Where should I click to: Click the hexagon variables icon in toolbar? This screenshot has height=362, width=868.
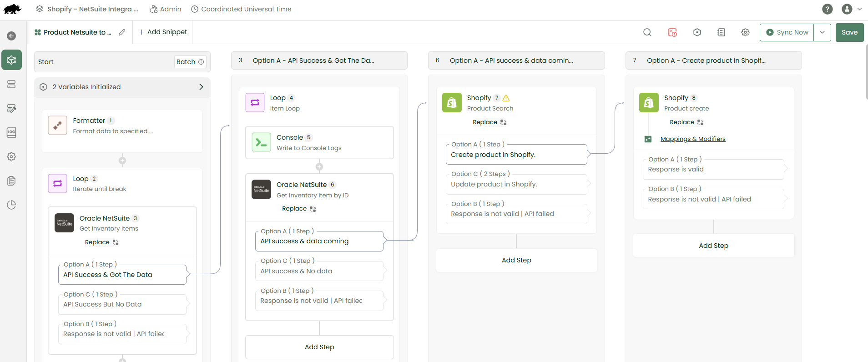[697, 32]
